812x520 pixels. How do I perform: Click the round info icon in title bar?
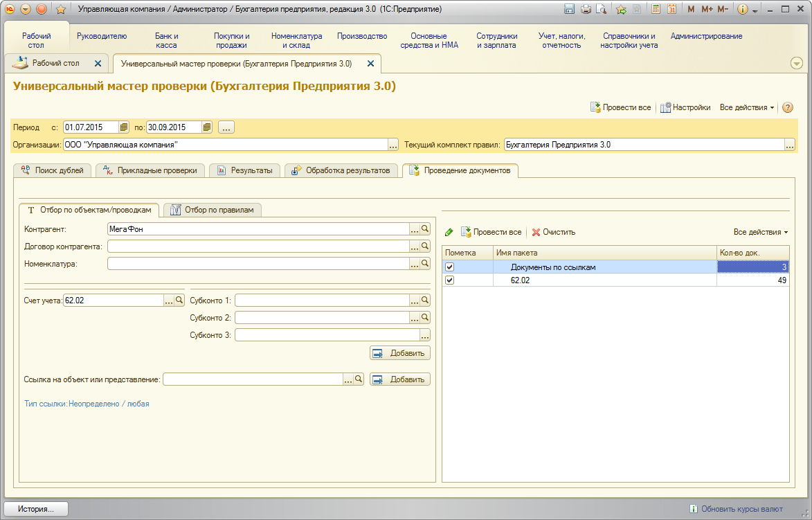click(742, 9)
